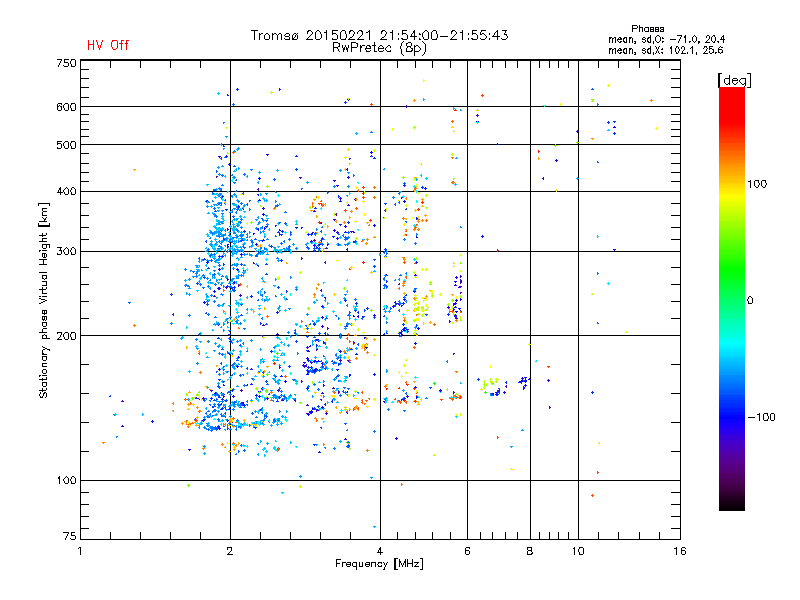This screenshot has width=800, height=600.
Task: Click the 'Phases' statistics heading
Action: (x=647, y=29)
